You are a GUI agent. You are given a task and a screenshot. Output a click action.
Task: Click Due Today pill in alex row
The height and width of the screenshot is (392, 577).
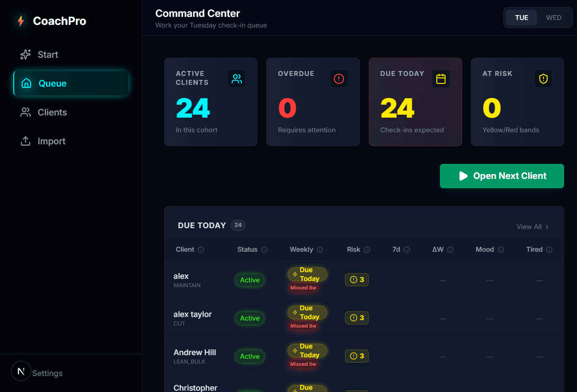[307, 274]
